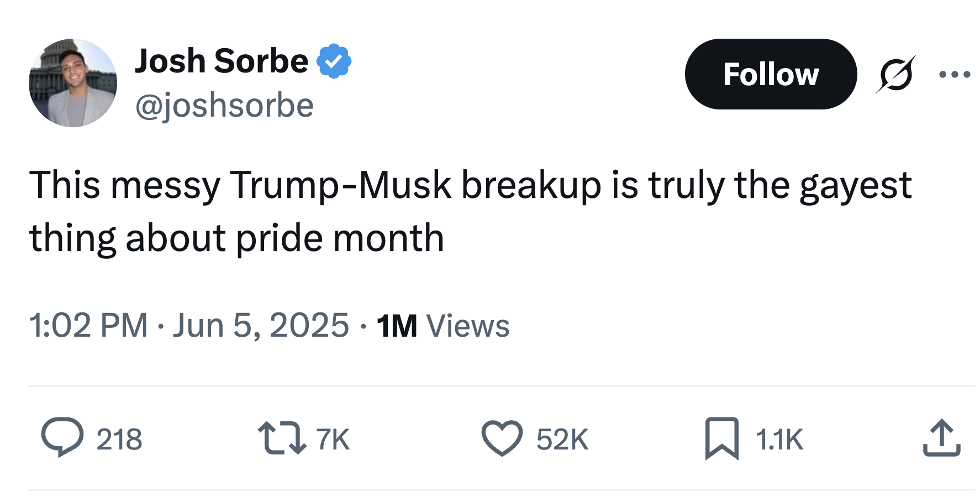Click the 7K reposts count
Viewport: 980px width, 502px height.
pos(333,440)
